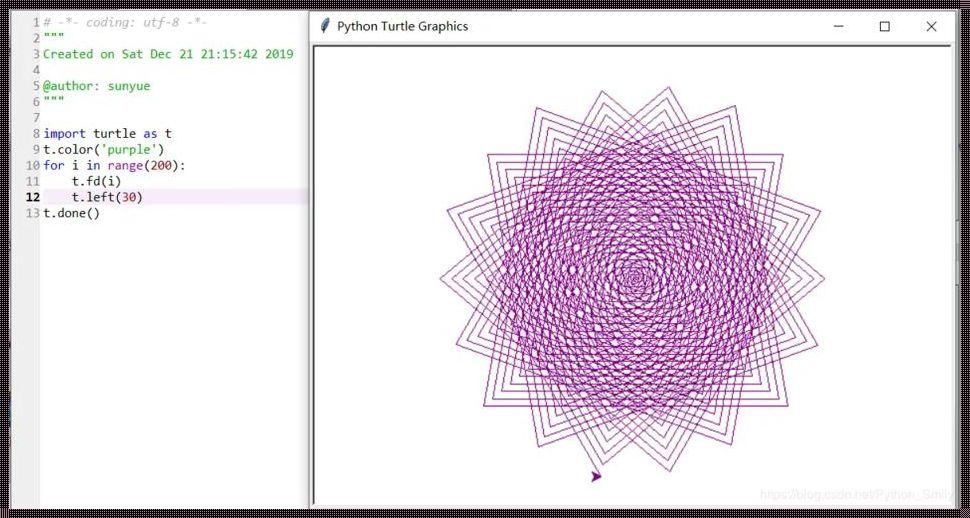
Task: Click the 'import turtle as t' code line
Action: point(108,133)
